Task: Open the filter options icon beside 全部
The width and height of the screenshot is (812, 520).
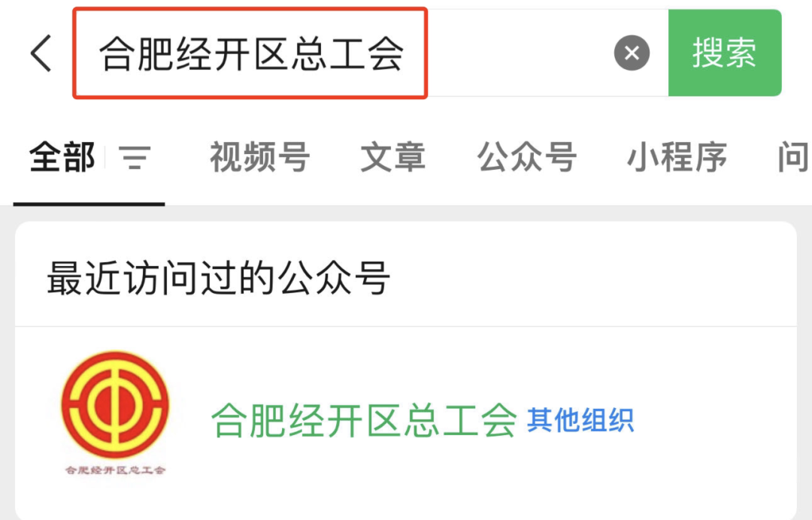Action: [135, 157]
